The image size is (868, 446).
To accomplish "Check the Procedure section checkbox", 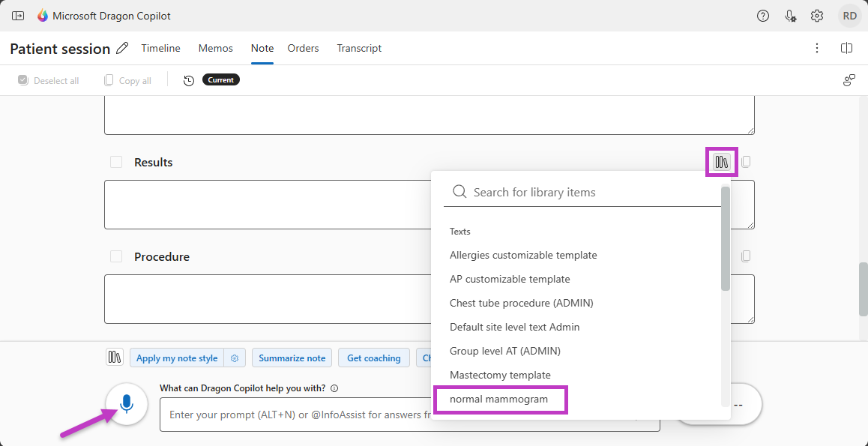I will click(x=116, y=256).
